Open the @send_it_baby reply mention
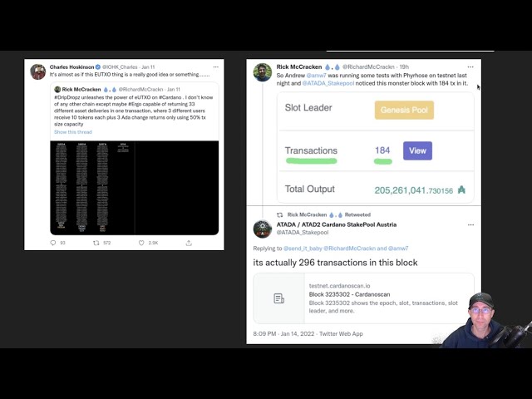This screenshot has width=532, height=399. 303,249
